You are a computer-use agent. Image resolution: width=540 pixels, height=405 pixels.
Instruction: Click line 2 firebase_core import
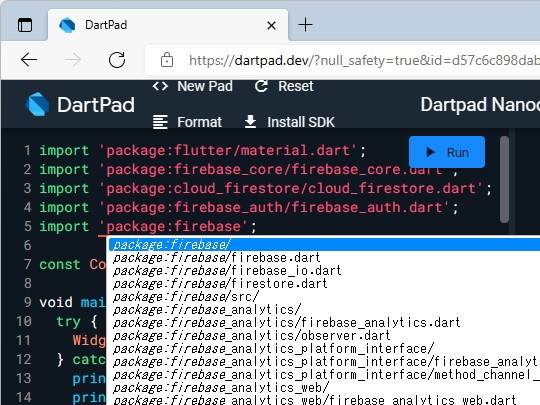point(249,170)
